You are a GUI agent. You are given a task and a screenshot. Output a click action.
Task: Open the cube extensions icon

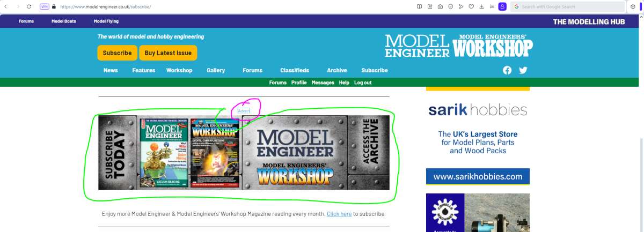point(633,6)
